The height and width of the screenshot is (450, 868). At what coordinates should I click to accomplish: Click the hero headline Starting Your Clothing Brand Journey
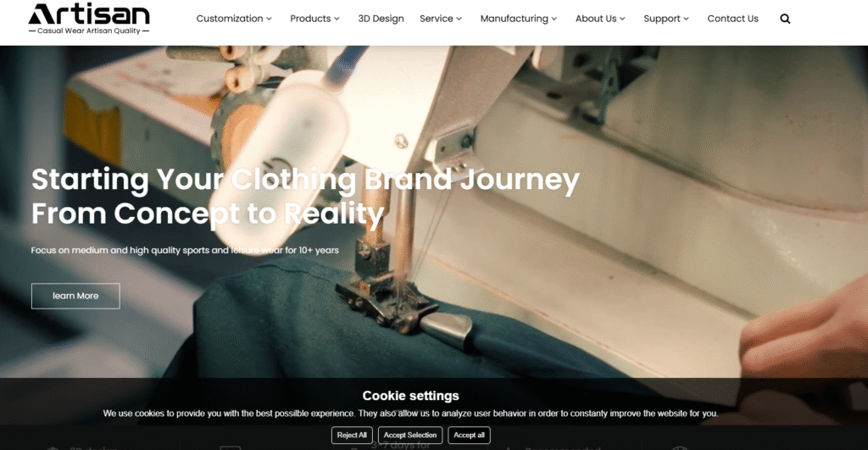(x=305, y=180)
